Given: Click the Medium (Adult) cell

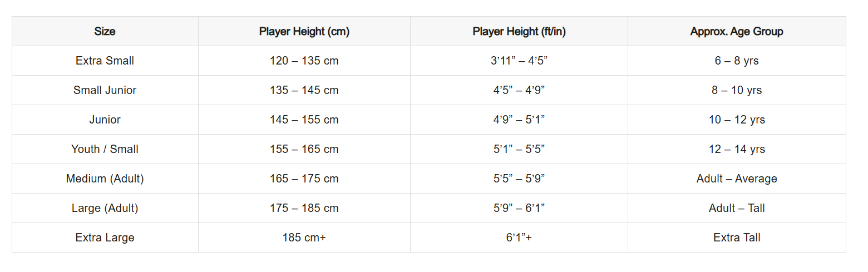Looking at the screenshot, I should 105,179.
